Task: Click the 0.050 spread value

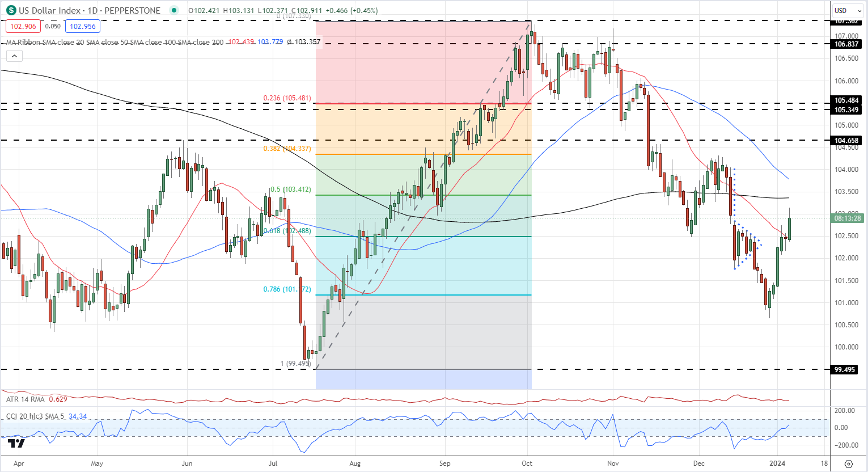Action: (53, 26)
